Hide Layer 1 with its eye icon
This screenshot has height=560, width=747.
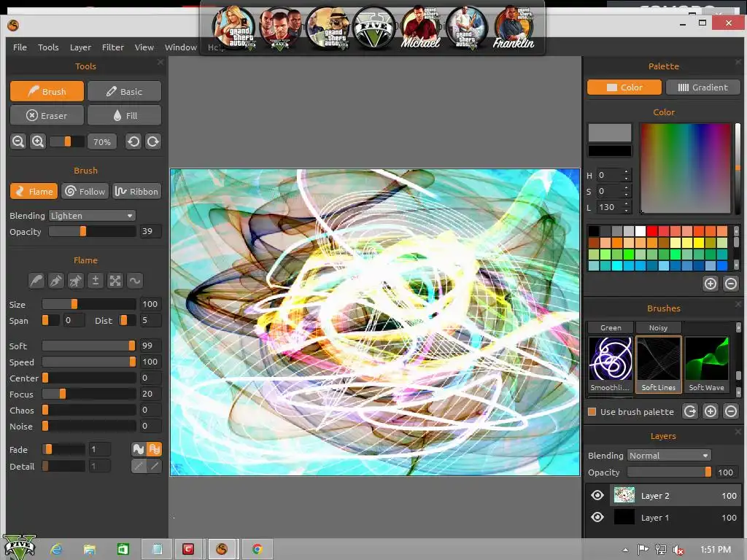pyautogui.click(x=597, y=518)
